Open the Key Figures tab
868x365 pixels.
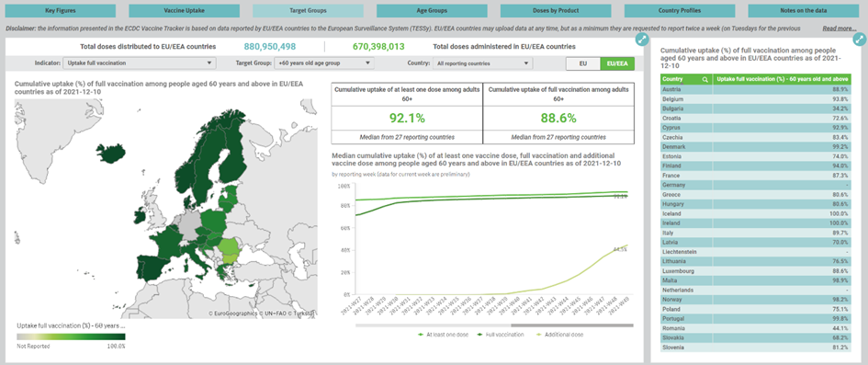(61, 10)
